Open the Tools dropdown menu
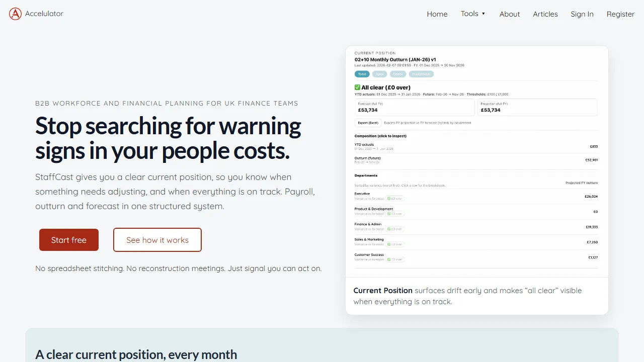Viewport: 644px width, 362px height. (x=472, y=14)
